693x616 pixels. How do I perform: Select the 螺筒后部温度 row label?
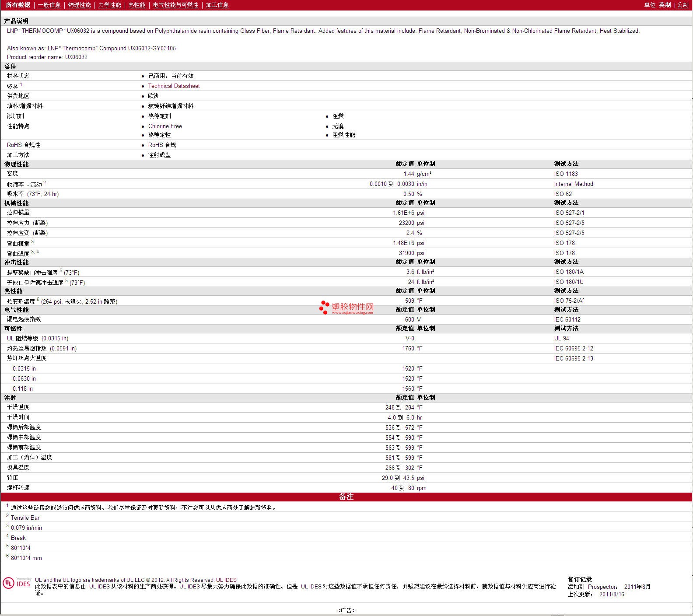click(x=24, y=427)
